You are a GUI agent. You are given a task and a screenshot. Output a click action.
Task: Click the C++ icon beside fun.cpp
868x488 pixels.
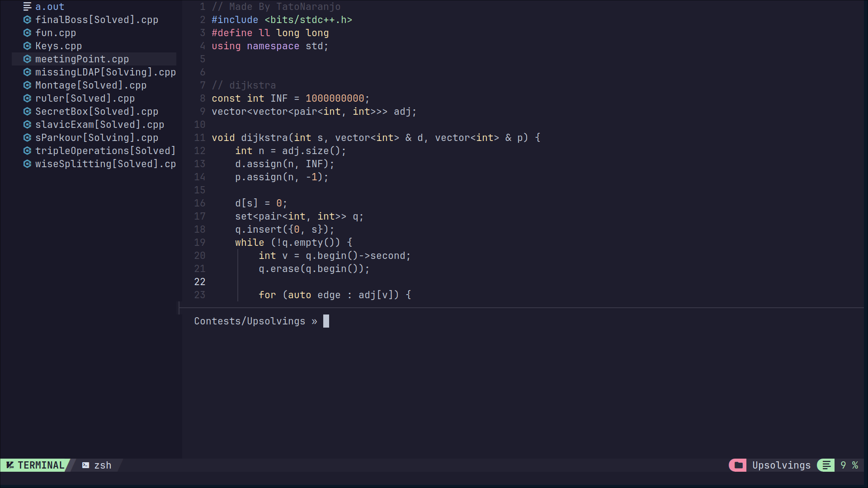click(x=27, y=33)
